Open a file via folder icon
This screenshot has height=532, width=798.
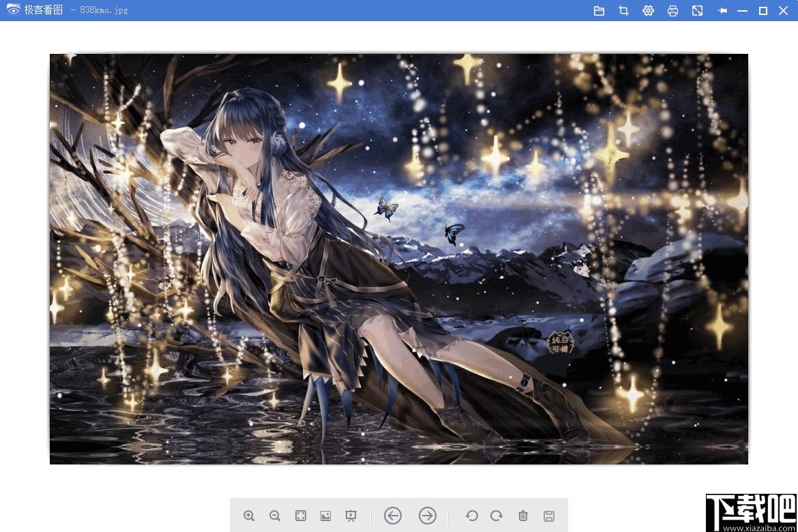(599, 11)
